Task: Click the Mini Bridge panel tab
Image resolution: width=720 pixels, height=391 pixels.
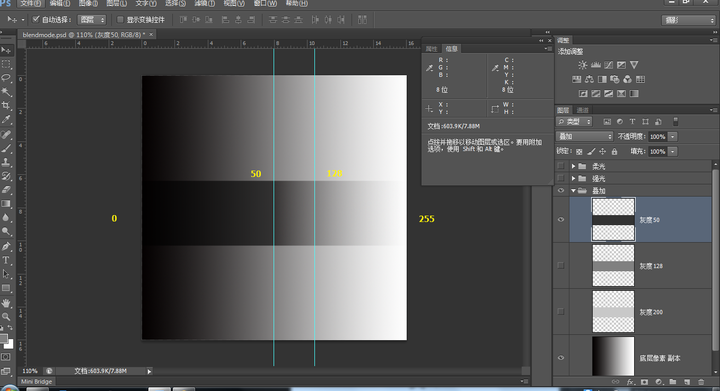Action: pos(36,381)
